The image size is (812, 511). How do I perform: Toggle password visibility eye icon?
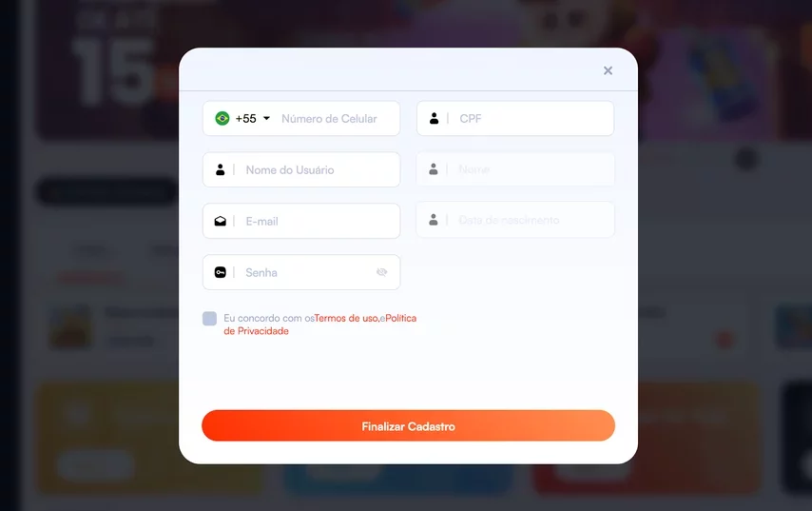point(381,272)
